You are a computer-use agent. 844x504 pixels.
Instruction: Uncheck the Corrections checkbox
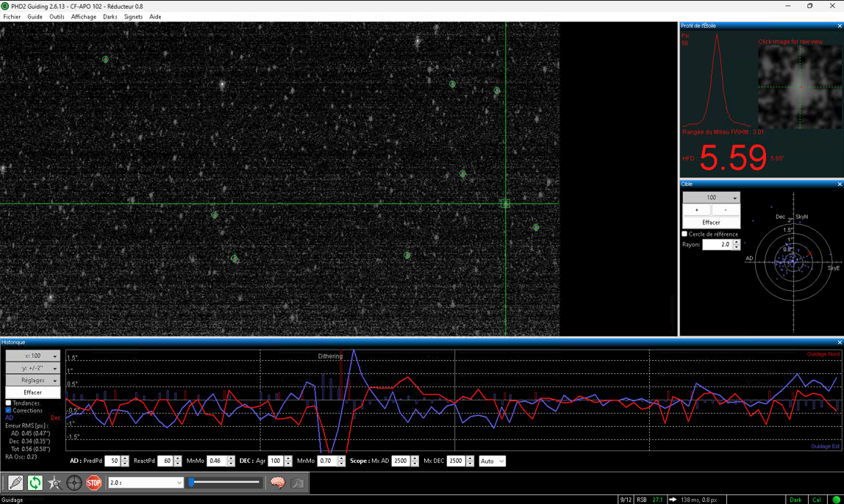tap(8, 411)
